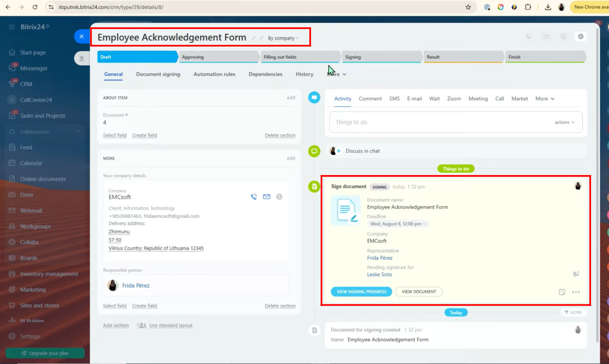Expand the More tabs dropdown
Viewport: 609px width, 364px height.
click(337, 74)
